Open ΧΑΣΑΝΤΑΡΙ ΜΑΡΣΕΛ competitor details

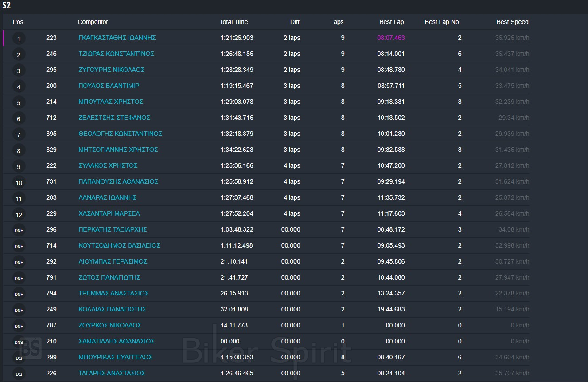109,213
